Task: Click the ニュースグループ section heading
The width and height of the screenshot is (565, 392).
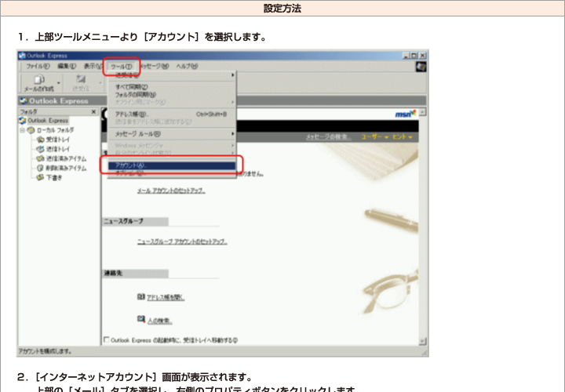Action: pos(124,221)
